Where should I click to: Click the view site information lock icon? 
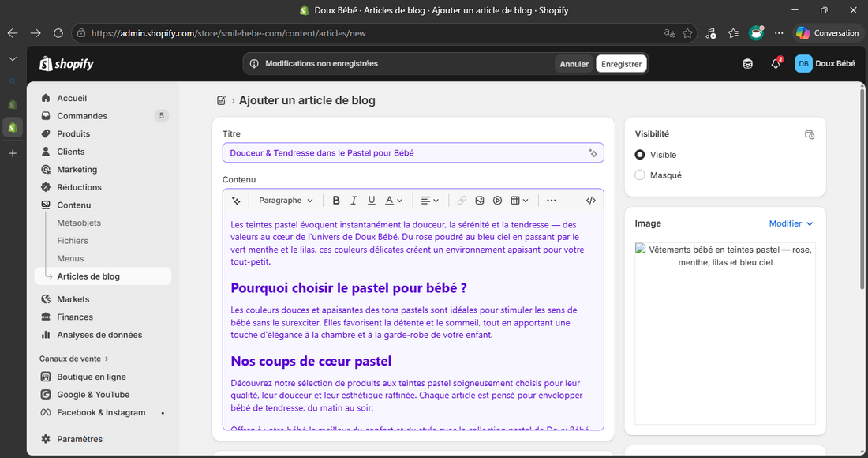click(81, 33)
